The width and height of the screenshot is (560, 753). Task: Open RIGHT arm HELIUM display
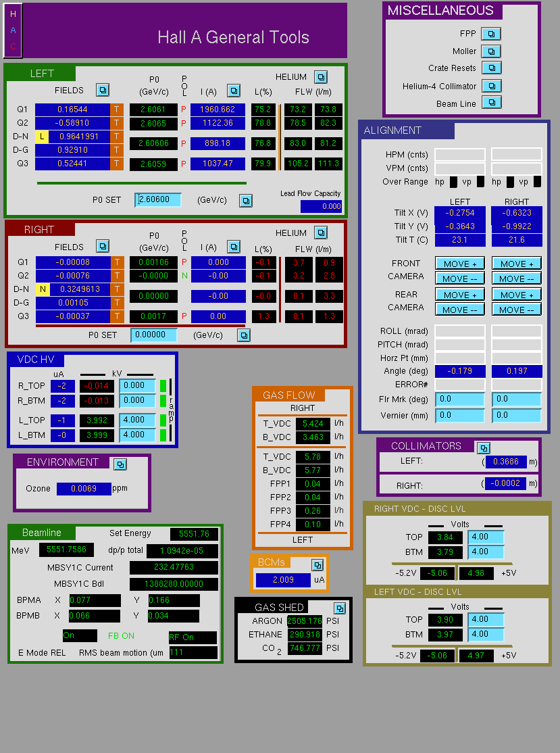(321, 233)
